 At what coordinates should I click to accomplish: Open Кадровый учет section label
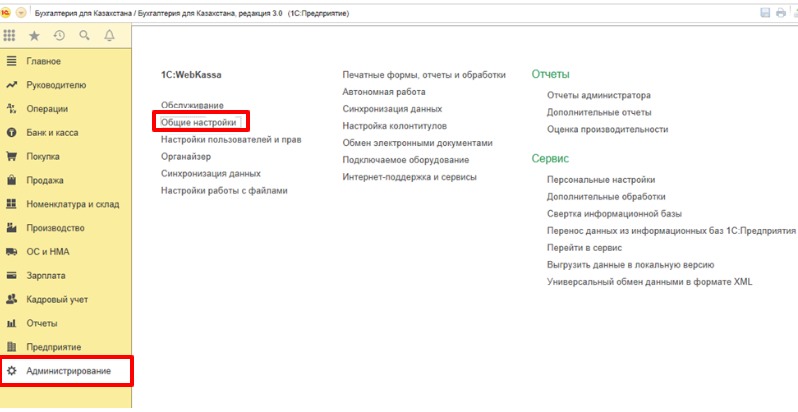click(x=57, y=300)
